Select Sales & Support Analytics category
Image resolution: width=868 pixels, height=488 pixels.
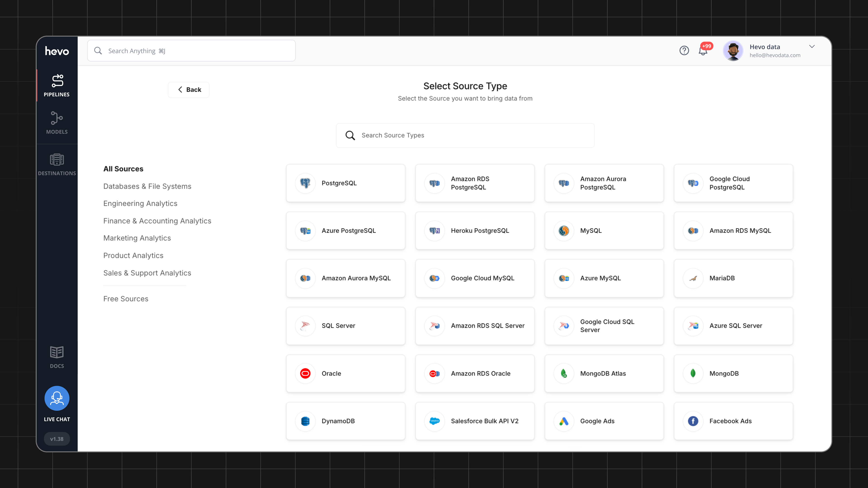click(147, 273)
